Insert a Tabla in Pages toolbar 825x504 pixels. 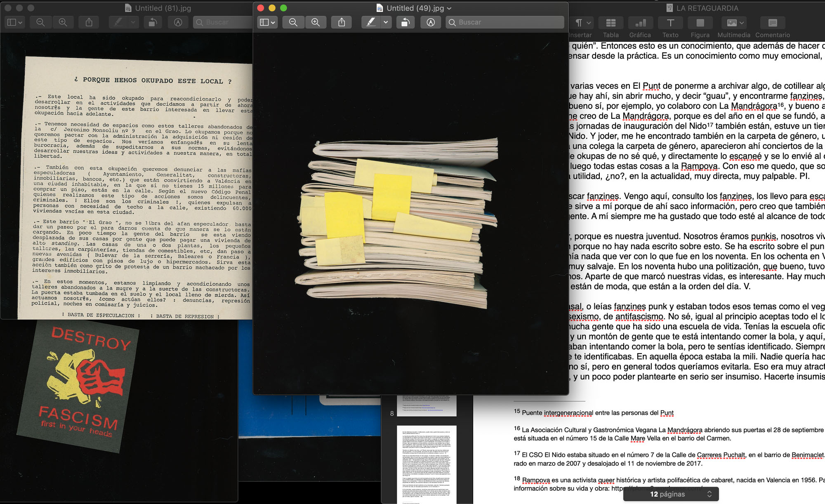[x=610, y=23]
